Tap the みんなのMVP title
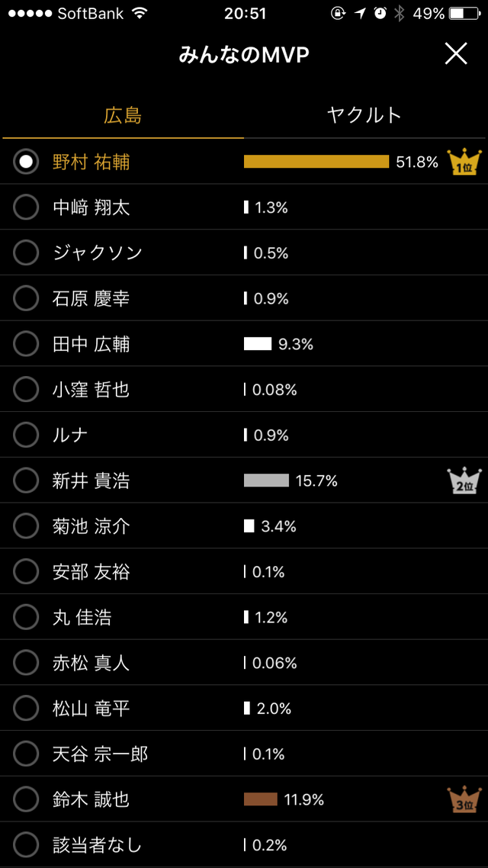Screen dimensions: 488x868 click(243, 55)
